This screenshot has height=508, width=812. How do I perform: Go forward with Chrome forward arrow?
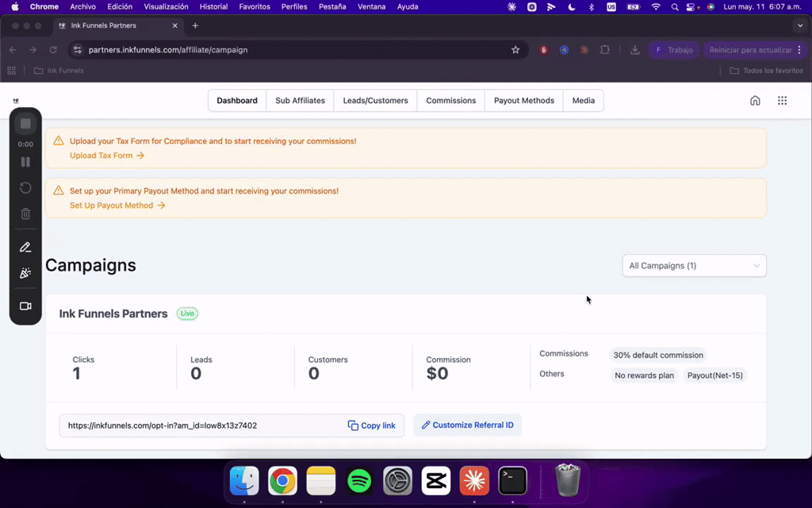[33, 50]
